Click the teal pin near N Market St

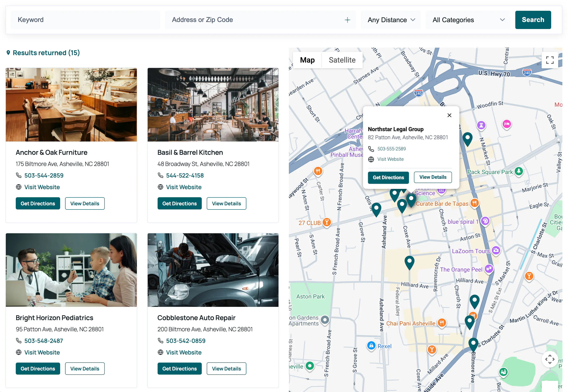pyautogui.click(x=467, y=139)
